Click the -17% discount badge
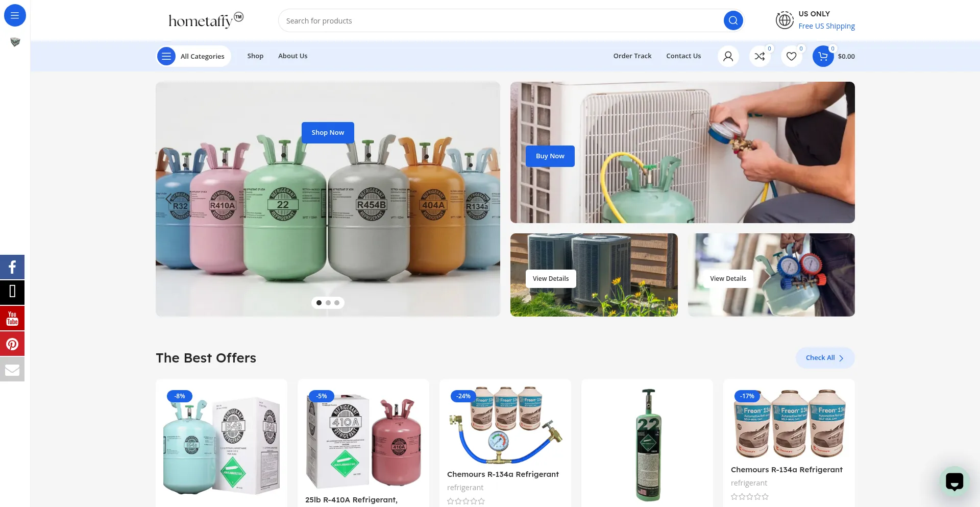 point(747,396)
